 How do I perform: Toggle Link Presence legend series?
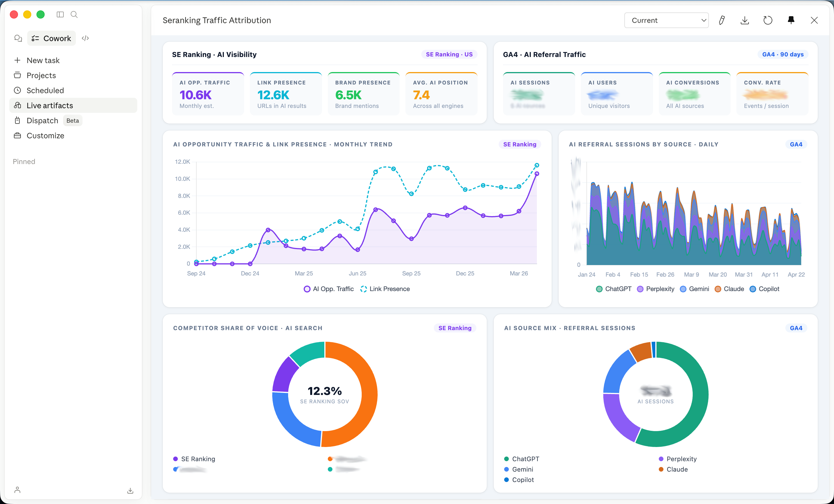385,289
